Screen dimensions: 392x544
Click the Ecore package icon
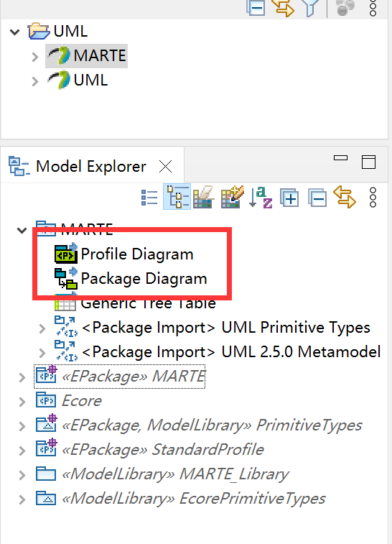[46, 400]
